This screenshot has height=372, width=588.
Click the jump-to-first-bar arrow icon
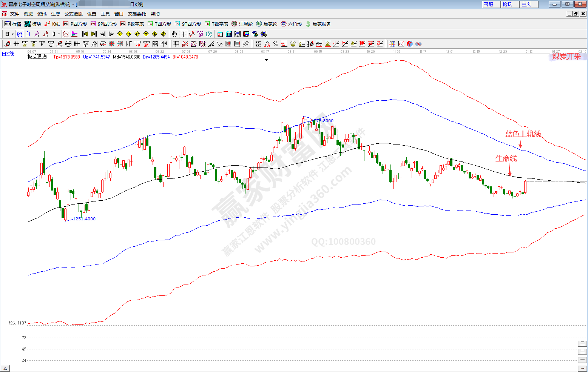(85, 34)
